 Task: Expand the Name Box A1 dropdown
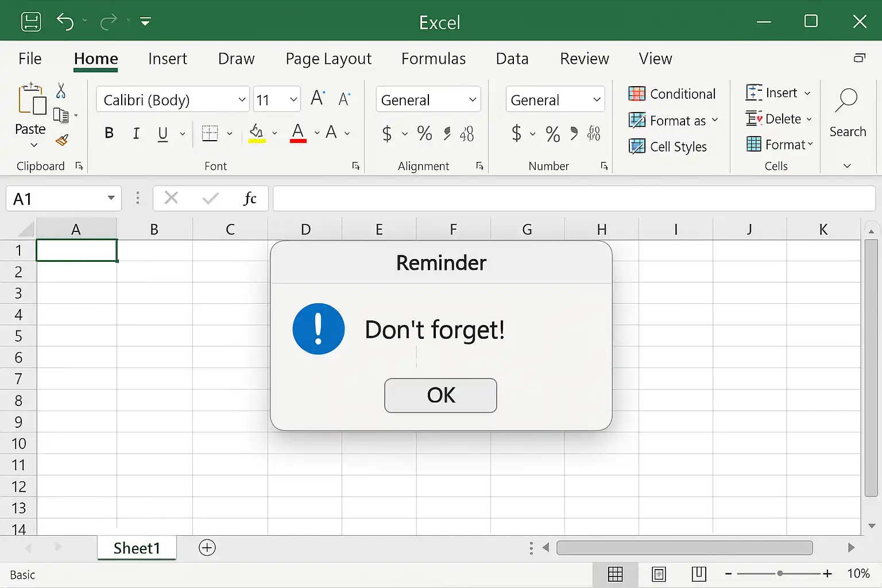pos(111,199)
